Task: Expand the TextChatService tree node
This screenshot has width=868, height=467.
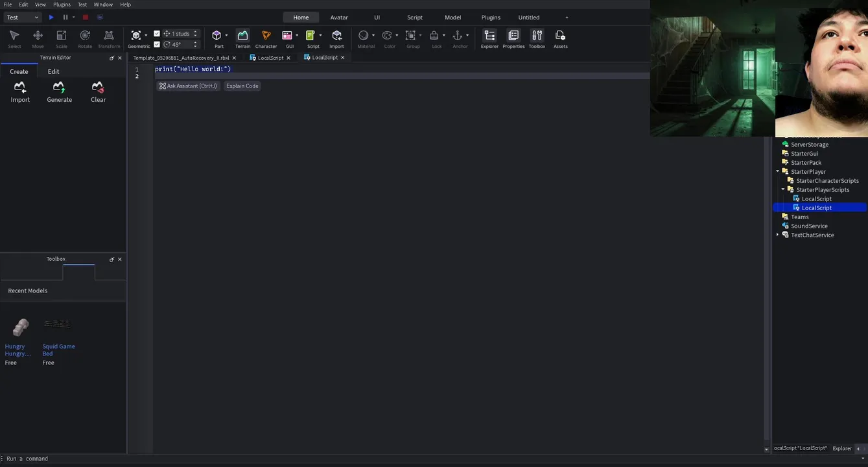Action: [777, 235]
